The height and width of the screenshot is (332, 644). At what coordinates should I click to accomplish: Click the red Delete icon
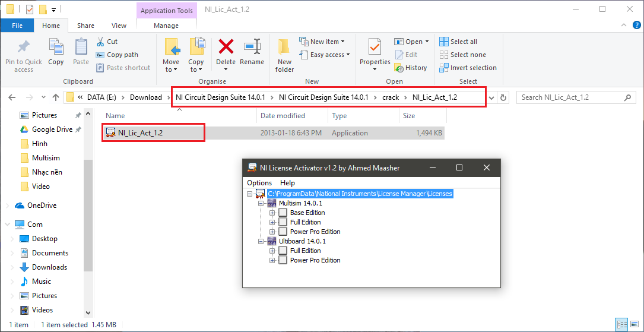(226, 46)
